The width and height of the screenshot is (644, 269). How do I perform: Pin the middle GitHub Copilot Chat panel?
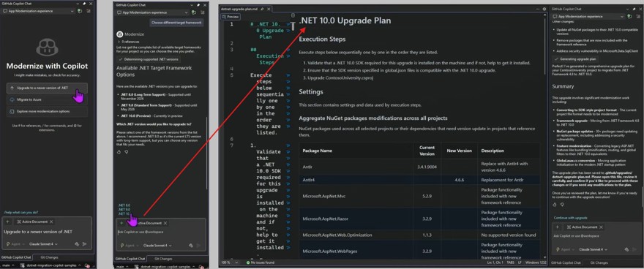click(x=199, y=5)
